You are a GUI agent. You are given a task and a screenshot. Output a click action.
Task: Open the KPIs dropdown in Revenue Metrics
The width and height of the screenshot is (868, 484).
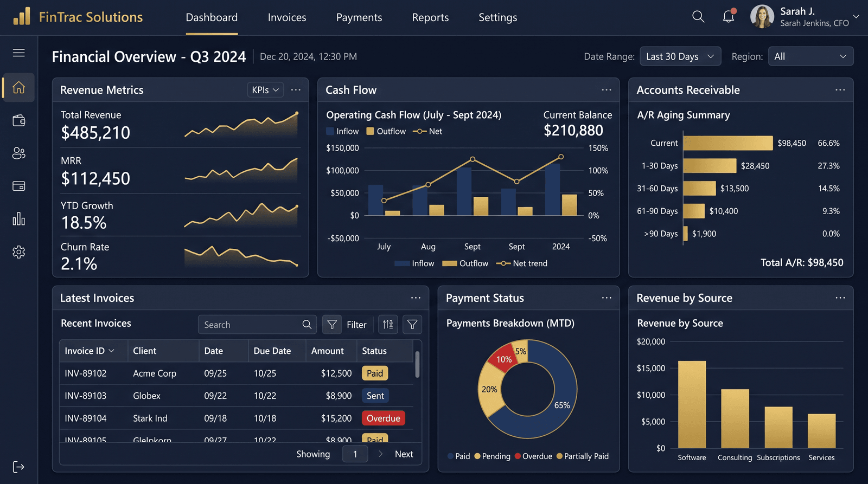265,90
